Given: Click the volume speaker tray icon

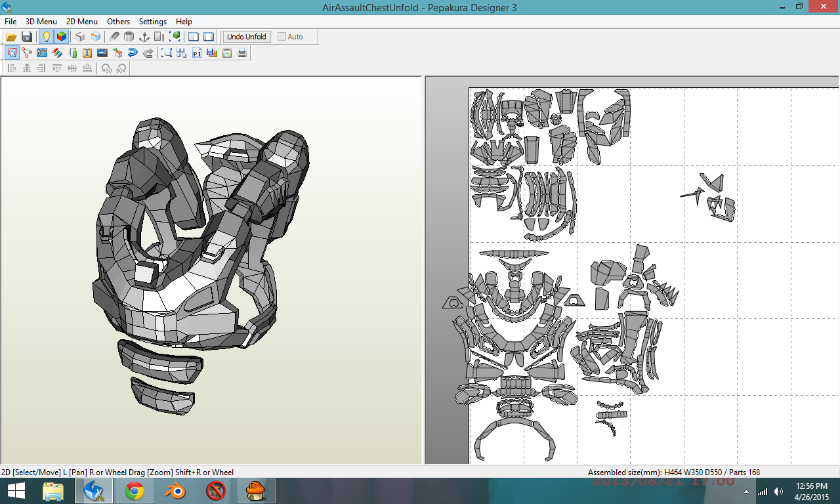Looking at the screenshot, I should [x=778, y=492].
